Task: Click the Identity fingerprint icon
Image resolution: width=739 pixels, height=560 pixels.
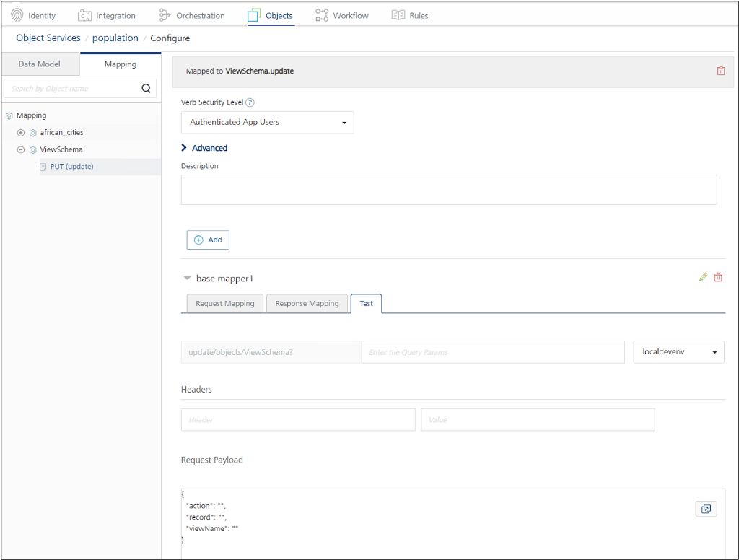Action: pyautogui.click(x=17, y=15)
